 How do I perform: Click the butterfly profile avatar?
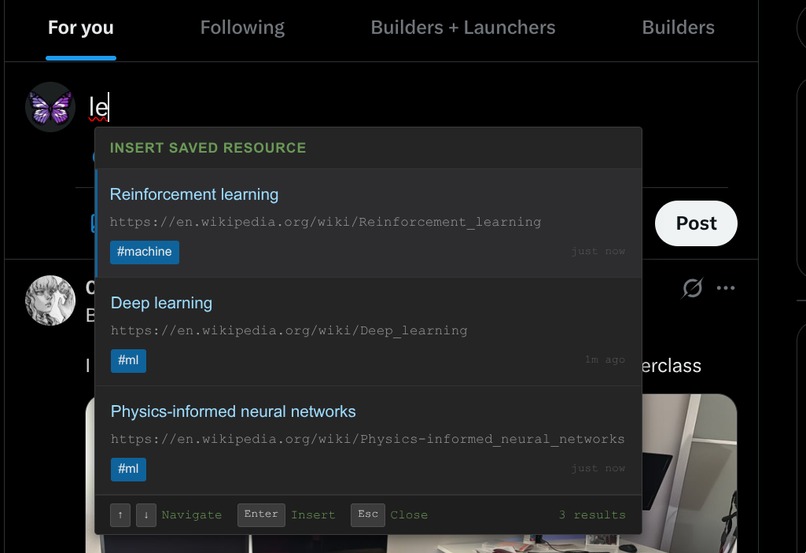[x=50, y=107]
